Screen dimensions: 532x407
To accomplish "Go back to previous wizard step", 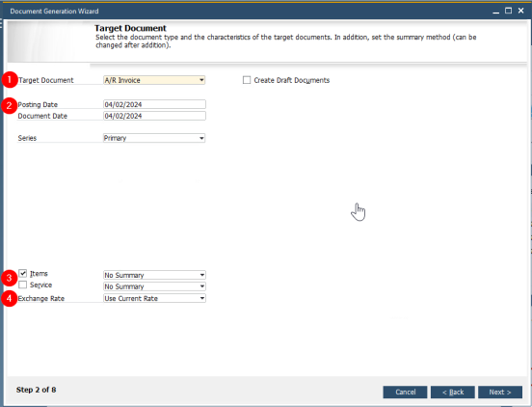I will point(453,393).
